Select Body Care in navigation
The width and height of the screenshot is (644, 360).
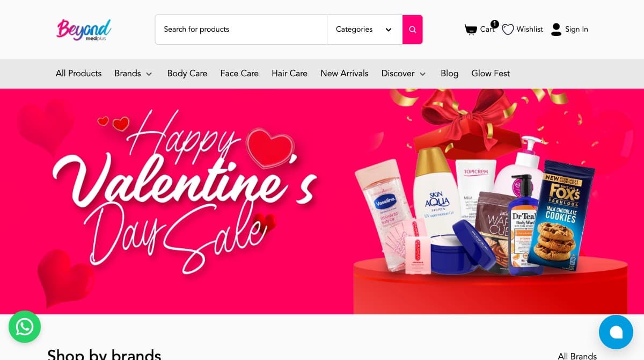click(187, 74)
